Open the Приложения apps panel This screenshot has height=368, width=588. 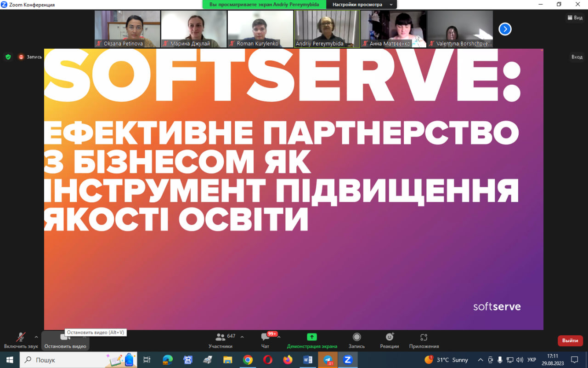pyautogui.click(x=424, y=340)
